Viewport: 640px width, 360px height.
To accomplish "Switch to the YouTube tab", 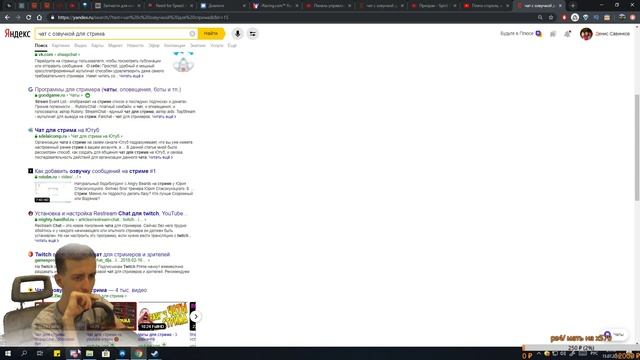I will (487, 6).
